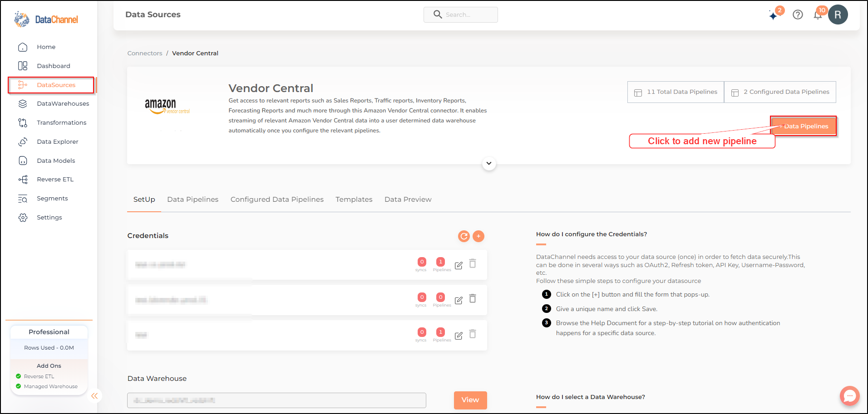Viewport: 868px width, 414px height.
Task: Click the Managed Warehouse add-on entry
Action: point(47,386)
